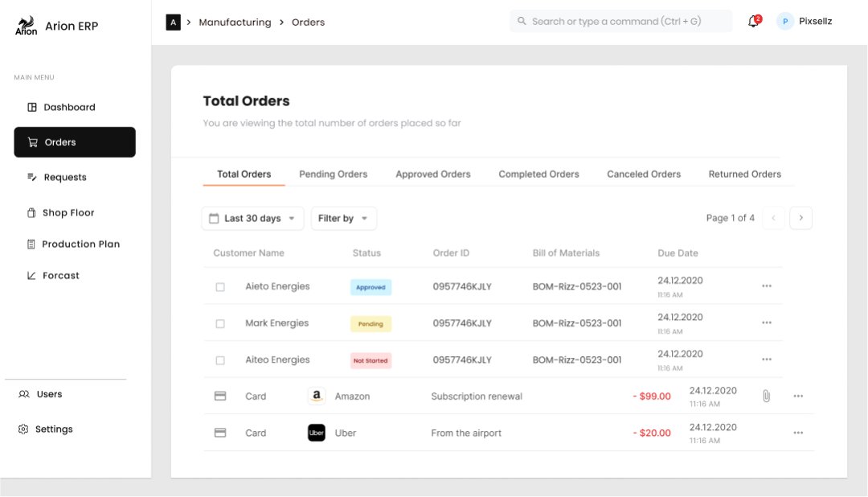The width and height of the screenshot is (868, 497).
Task: Switch to Canceled Orders tab
Action: pyautogui.click(x=644, y=174)
